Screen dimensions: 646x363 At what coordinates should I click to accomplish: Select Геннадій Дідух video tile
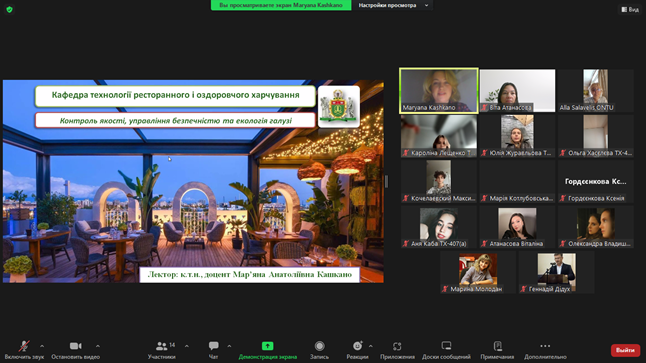[556, 272]
